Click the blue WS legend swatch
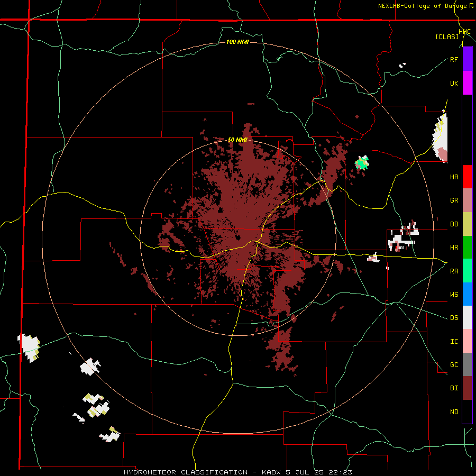This screenshot has width=476, height=476. [x=467, y=294]
